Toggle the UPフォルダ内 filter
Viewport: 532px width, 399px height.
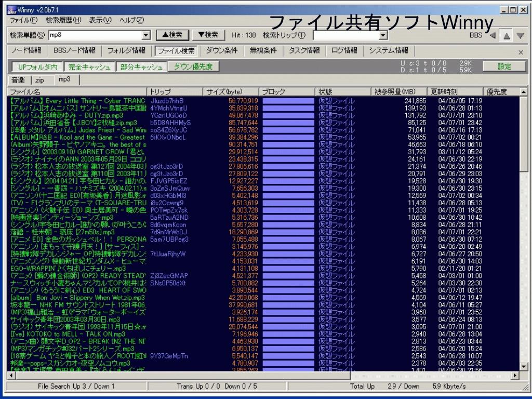click(x=37, y=67)
